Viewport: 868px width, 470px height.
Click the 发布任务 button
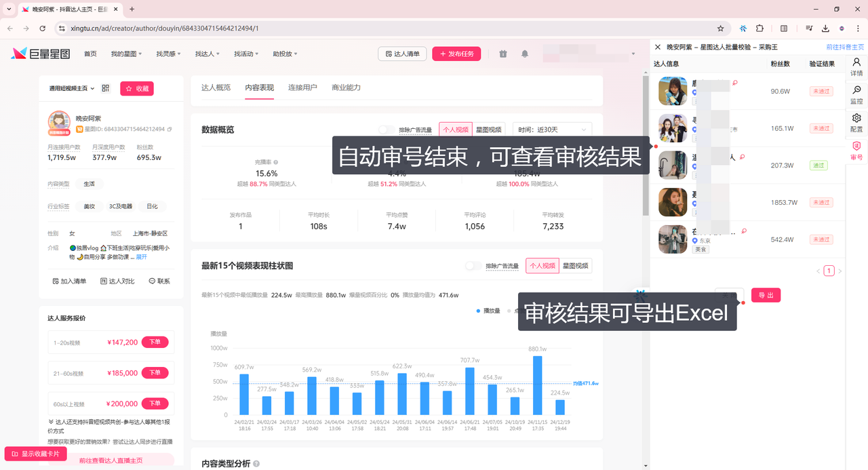[456, 54]
